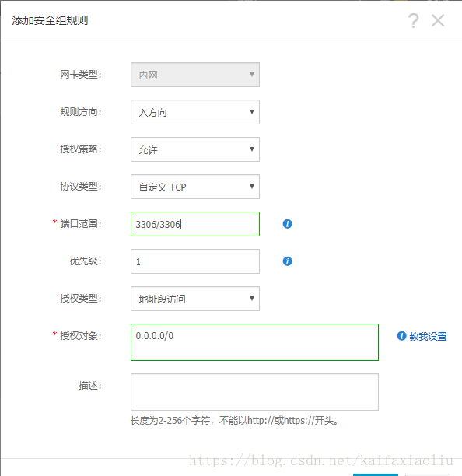Viewport: 462px width, 476px height.
Task: Click the 授权对象 label
Action: 80,336
